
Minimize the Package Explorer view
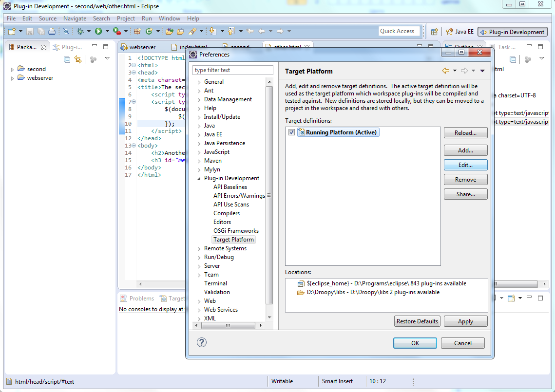tap(95, 46)
